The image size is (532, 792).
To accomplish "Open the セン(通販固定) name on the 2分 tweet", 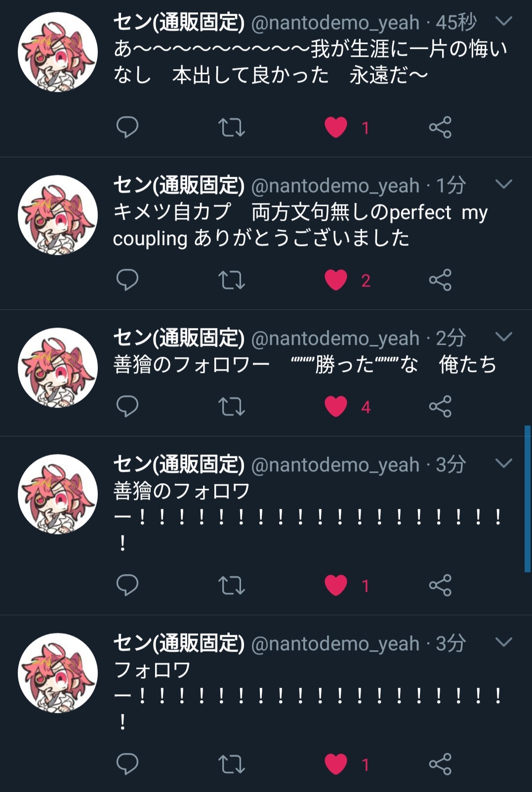I will pyautogui.click(x=179, y=338).
